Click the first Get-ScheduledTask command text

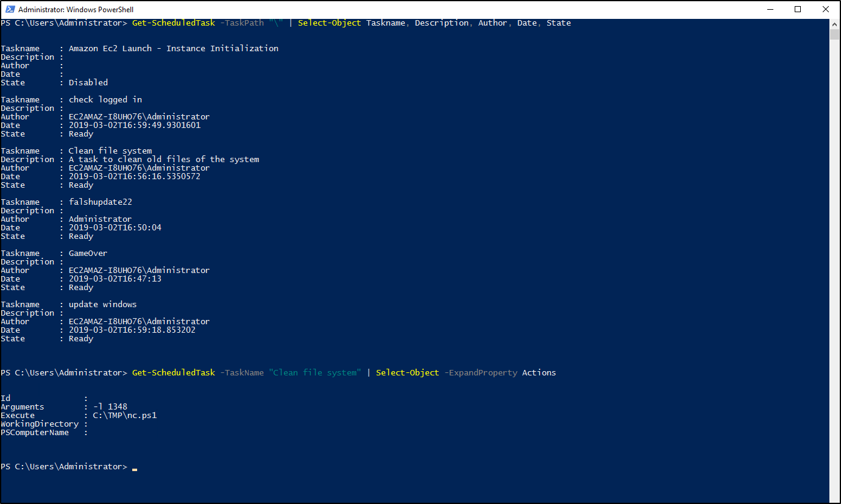[173, 23]
